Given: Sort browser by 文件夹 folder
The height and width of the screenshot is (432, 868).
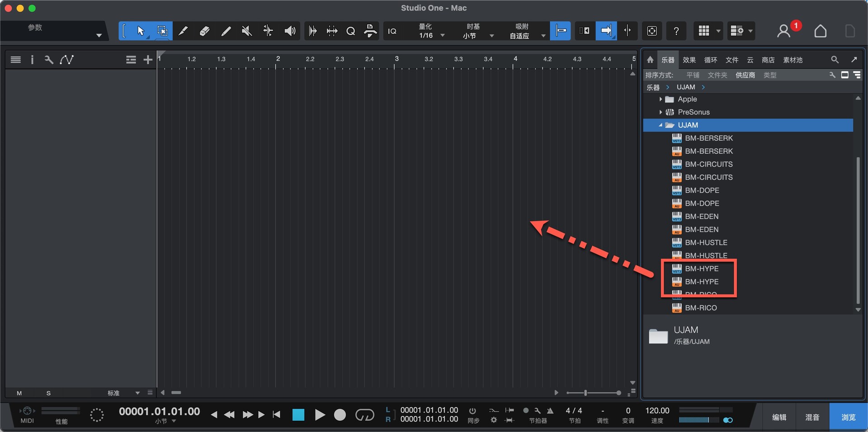Looking at the screenshot, I should [x=717, y=75].
